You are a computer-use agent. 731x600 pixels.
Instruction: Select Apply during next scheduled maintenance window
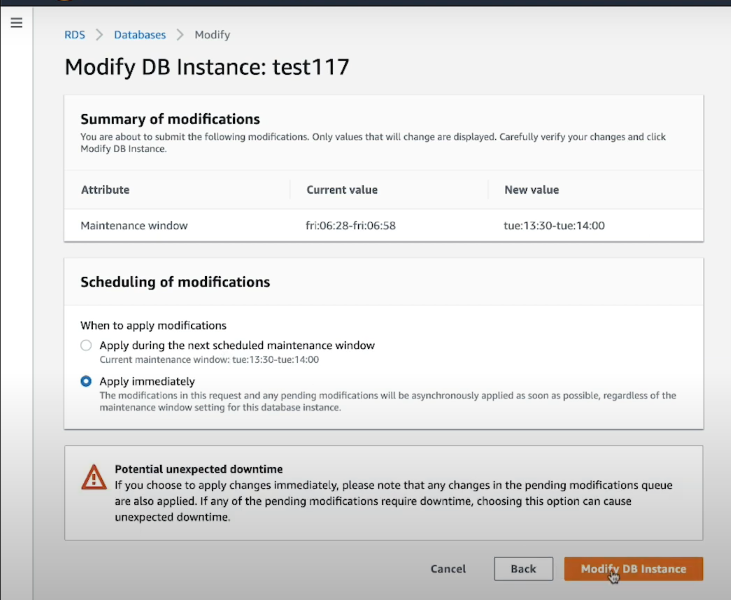86,345
